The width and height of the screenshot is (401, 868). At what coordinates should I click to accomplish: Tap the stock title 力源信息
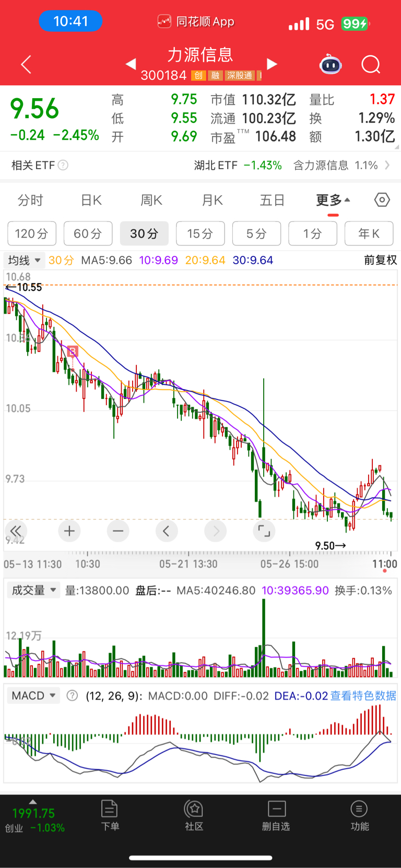[x=200, y=55]
